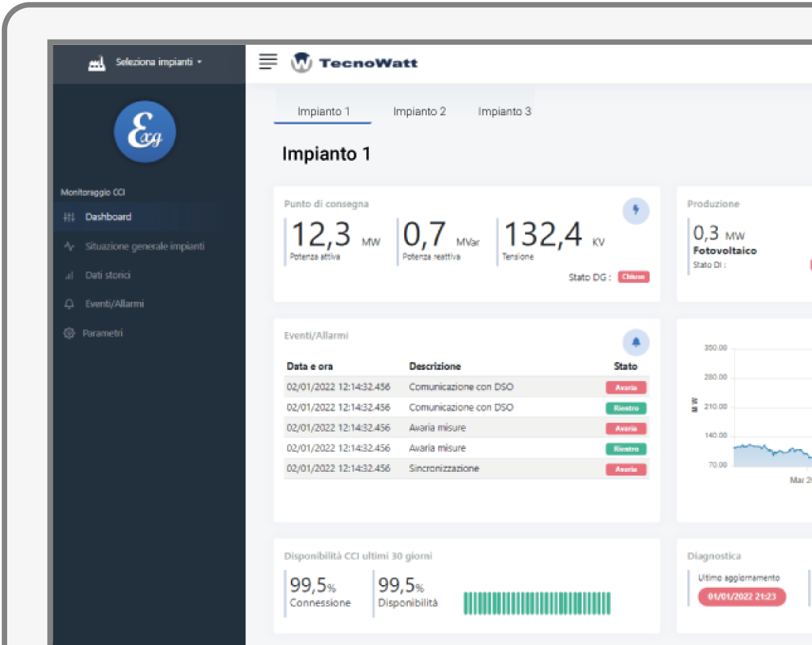
Task: Click the round blue Exg logo
Action: [x=145, y=131]
